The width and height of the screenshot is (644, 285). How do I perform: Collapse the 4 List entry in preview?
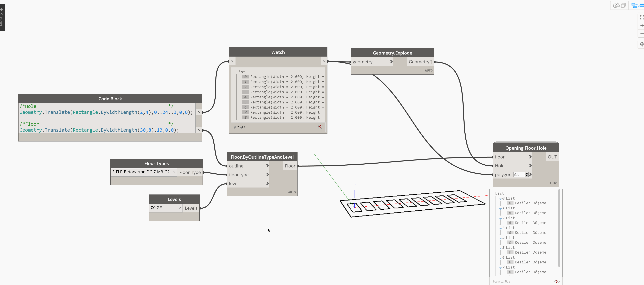click(x=500, y=238)
